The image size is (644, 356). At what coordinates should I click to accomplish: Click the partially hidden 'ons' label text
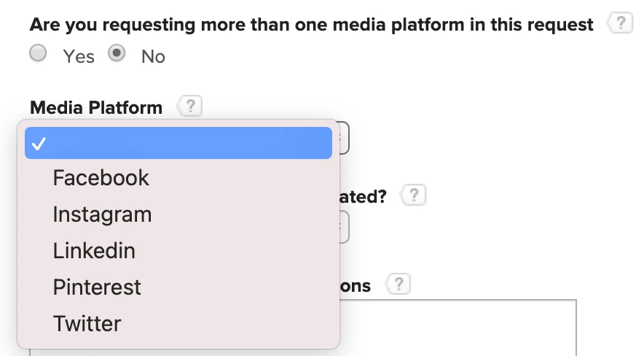tap(356, 286)
